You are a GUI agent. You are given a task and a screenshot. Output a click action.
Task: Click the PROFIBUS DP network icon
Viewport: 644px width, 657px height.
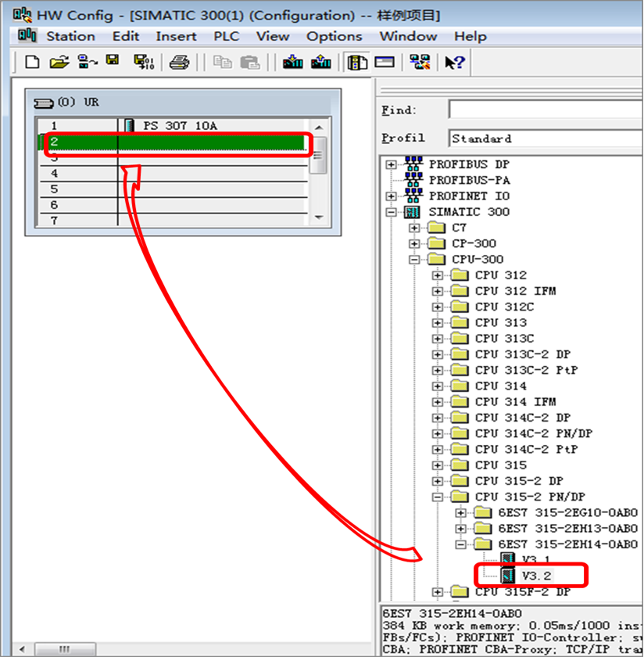(413, 163)
